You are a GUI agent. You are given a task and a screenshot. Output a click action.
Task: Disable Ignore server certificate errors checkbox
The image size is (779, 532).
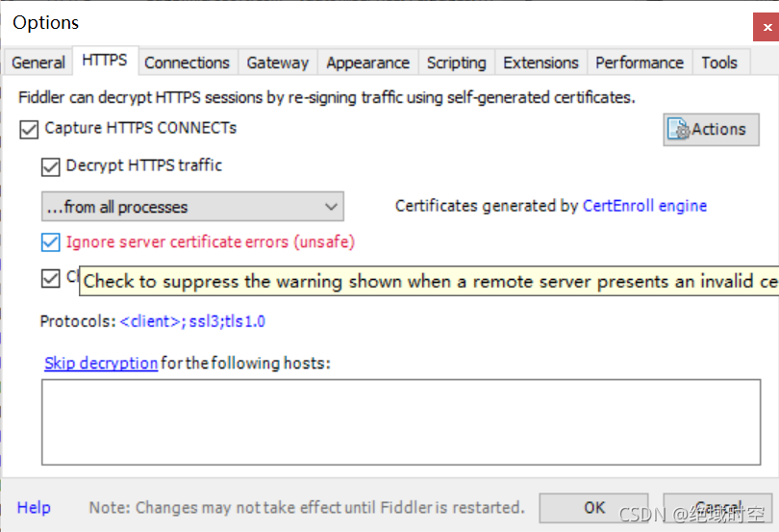pos(50,242)
